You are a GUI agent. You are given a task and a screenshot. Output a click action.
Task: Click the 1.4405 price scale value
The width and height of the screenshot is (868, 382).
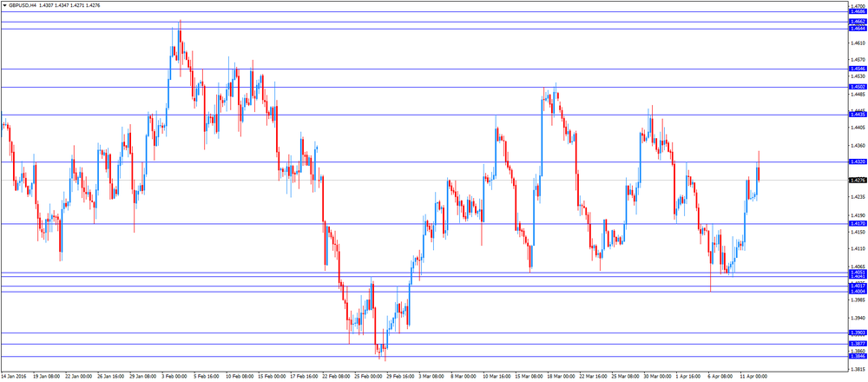click(858, 128)
